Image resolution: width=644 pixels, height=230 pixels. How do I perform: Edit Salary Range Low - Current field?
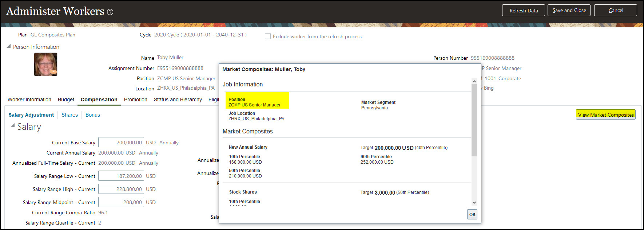click(121, 176)
